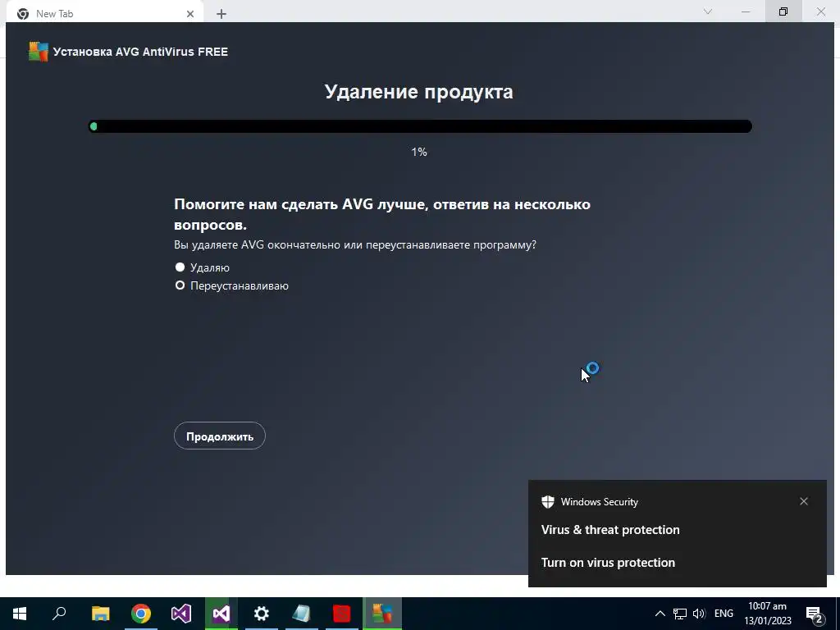Open a new browser tab with plus
The height and width of the screenshot is (630, 840).
tap(221, 14)
